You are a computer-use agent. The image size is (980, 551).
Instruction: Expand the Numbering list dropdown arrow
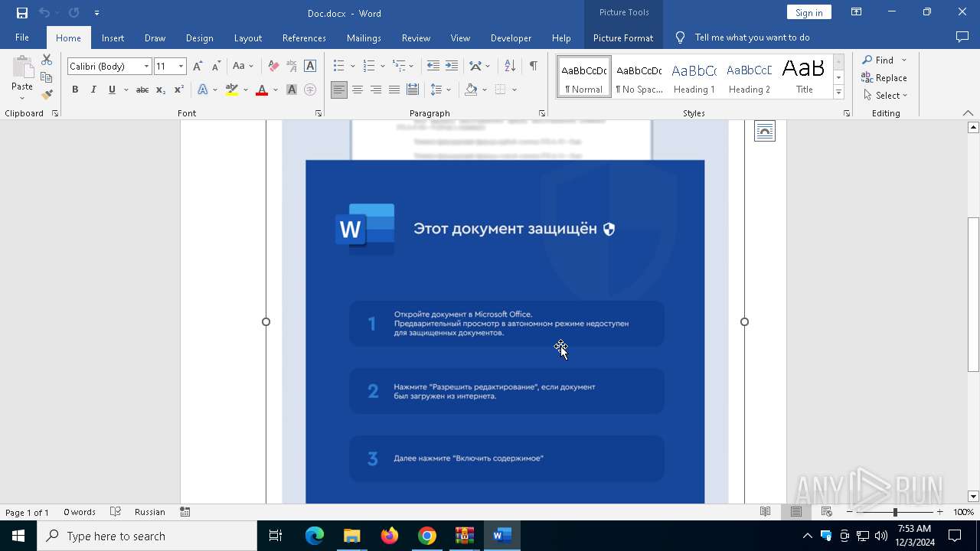pos(382,67)
